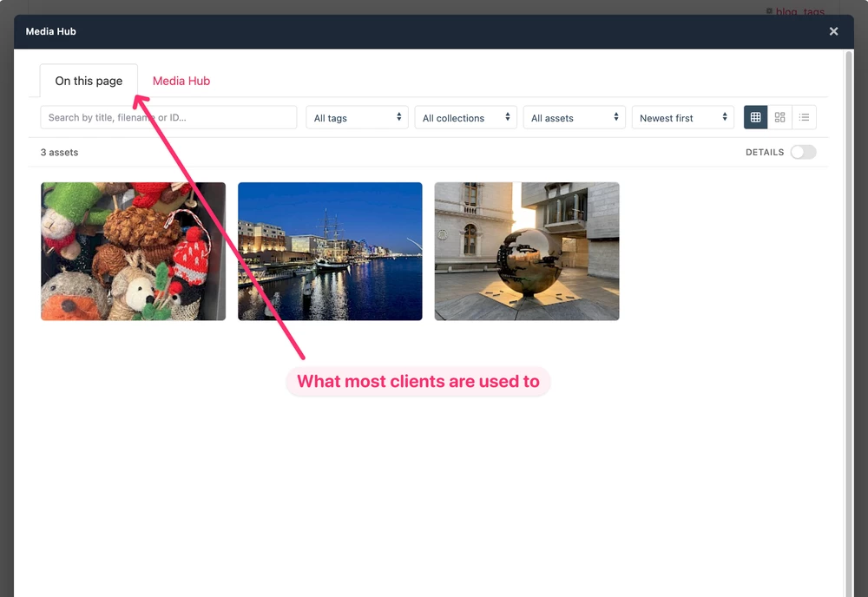This screenshot has height=597, width=868.
Task: Switch to the Media Hub tab
Action: point(181,81)
